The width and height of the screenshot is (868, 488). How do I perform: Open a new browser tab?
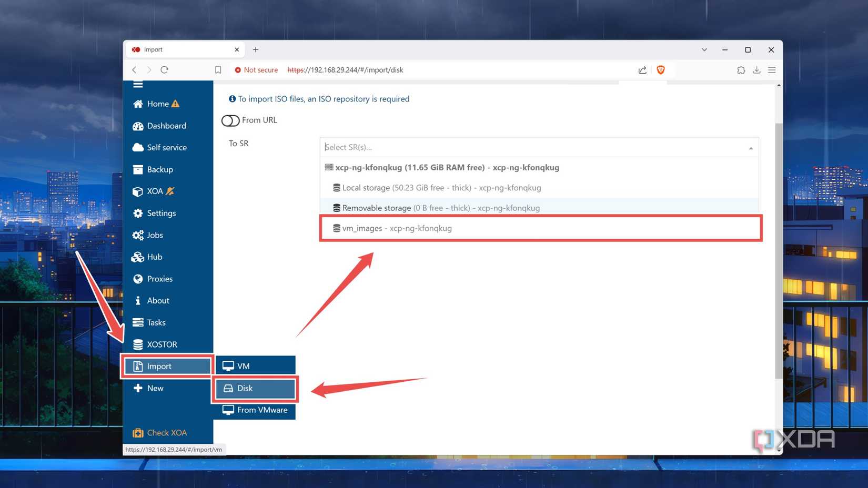point(256,49)
